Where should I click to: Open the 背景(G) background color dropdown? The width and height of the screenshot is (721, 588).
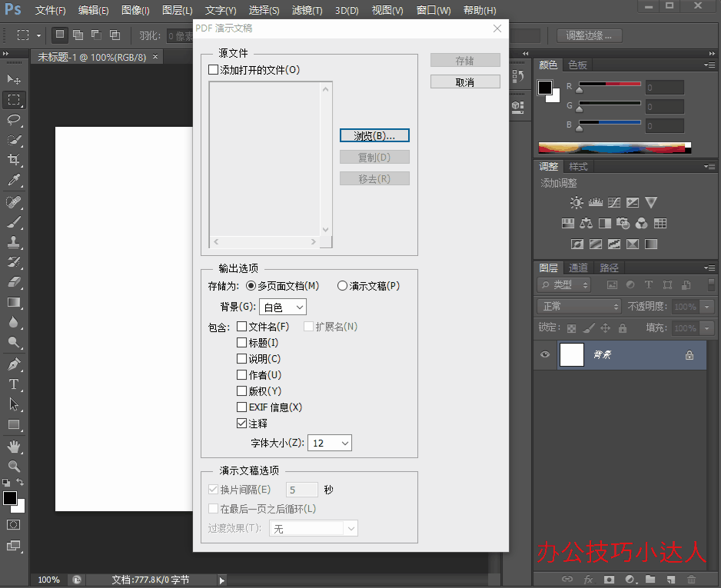pos(283,307)
